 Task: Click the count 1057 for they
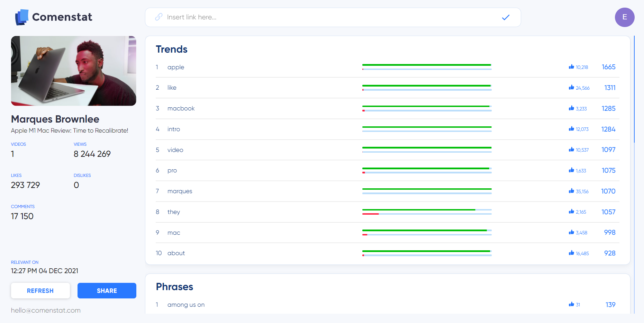(608, 212)
